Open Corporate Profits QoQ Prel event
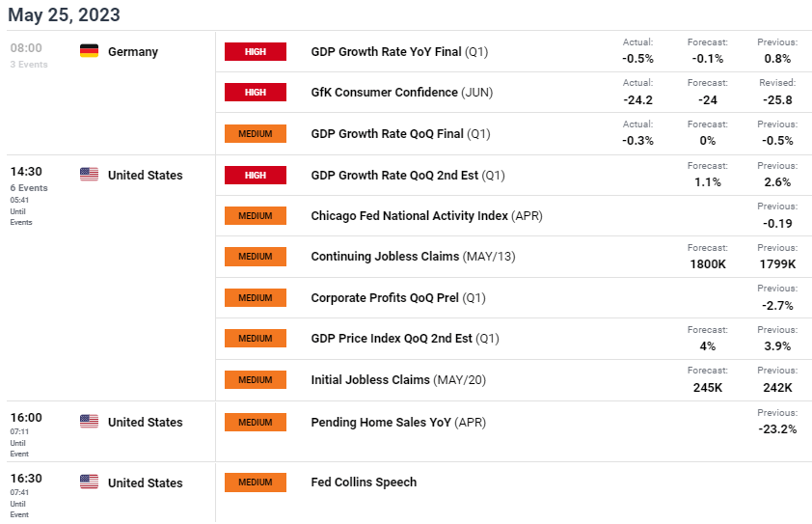The width and height of the screenshot is (812, 524). tap(398, 298)
